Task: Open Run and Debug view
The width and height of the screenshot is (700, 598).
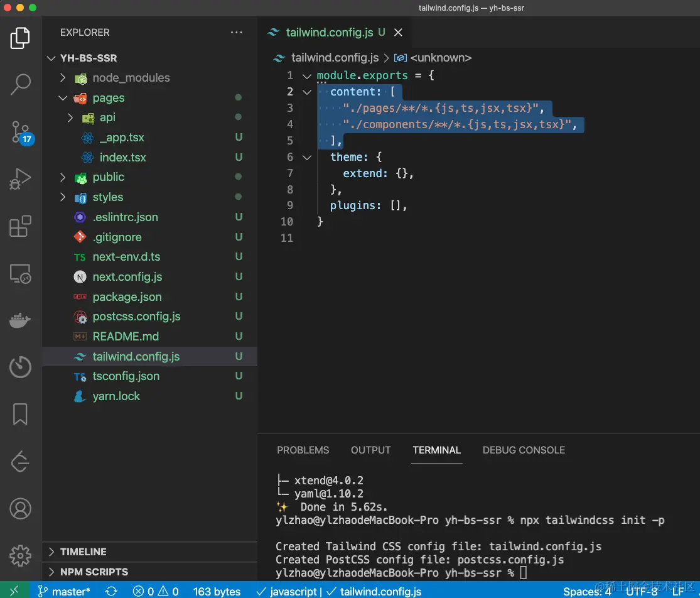Action: coord(21,179)
